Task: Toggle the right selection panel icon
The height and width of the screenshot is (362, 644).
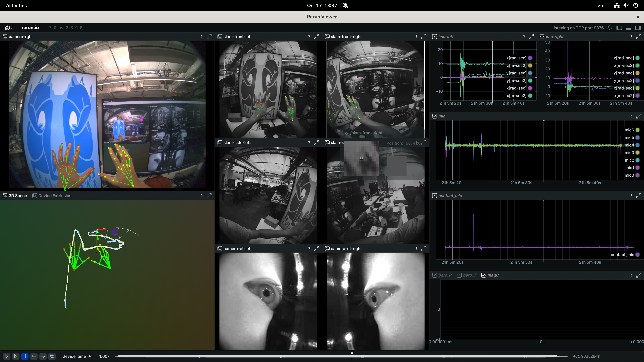Action: tap(638, 28)
